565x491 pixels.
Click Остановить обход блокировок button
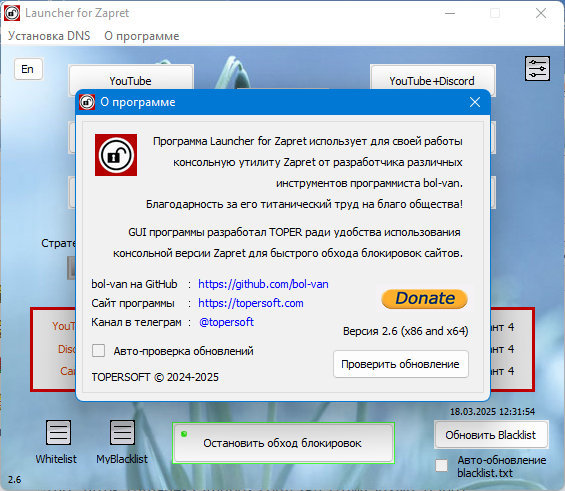284,443
